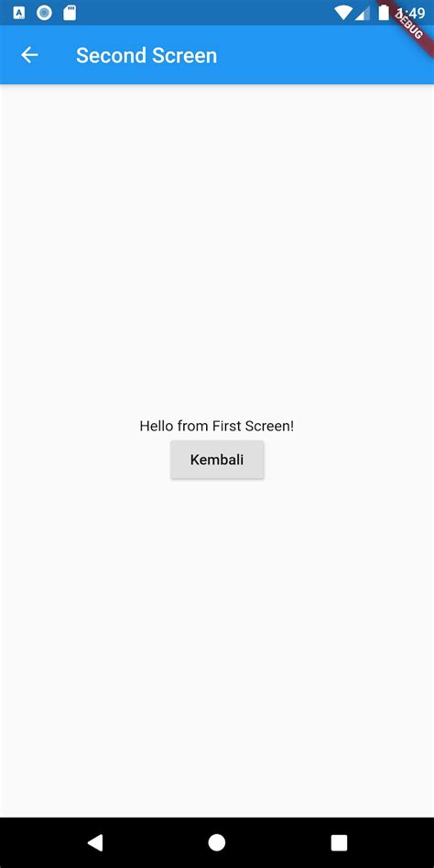The width and height of the screenshot is (434, 868).
Task: Tap the keyboard 'A' status bar icon
Action: tap(19, 13)
